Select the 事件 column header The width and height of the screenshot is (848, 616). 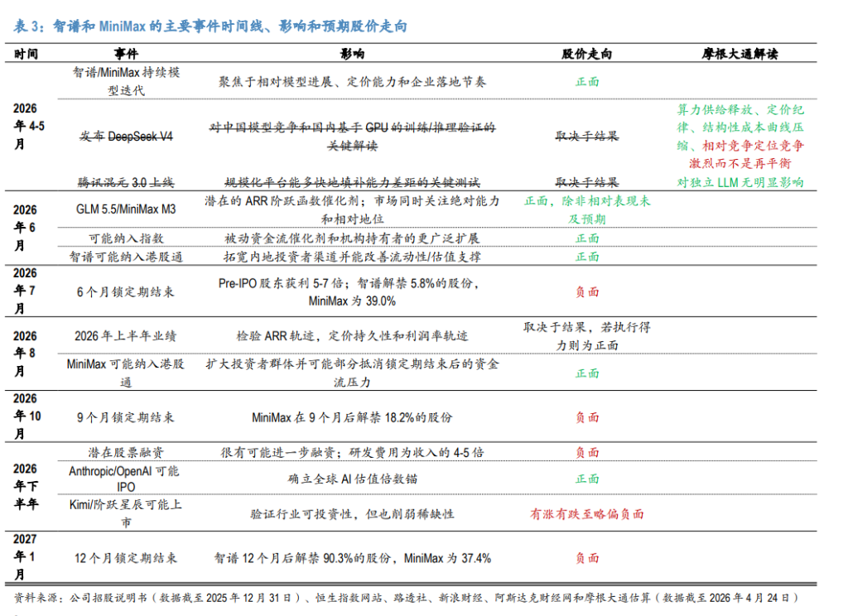point(126,54)
